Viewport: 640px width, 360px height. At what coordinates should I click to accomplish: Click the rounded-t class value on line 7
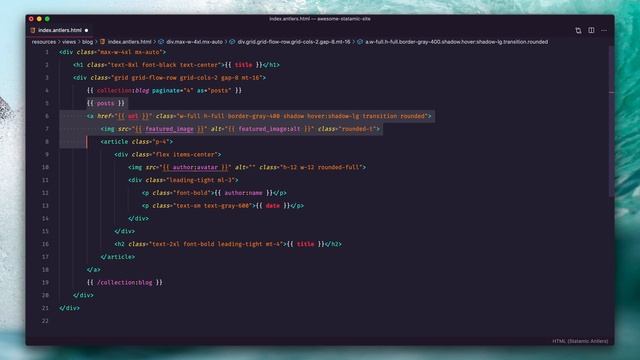pos(358,129)
